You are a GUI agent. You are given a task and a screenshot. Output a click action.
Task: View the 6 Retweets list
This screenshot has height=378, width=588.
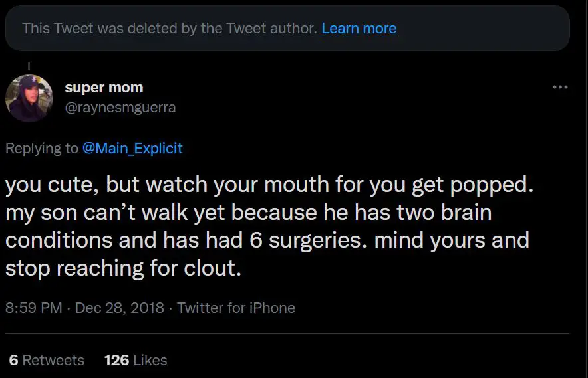coord(47,360)
